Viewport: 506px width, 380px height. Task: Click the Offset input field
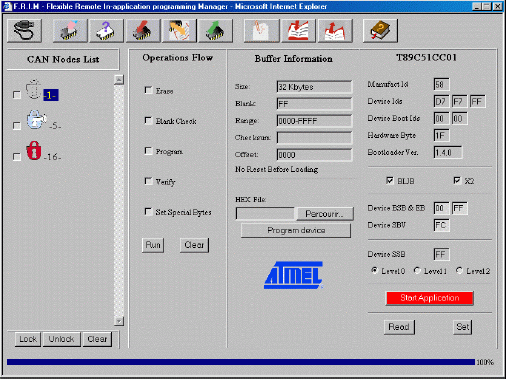tap(314, 155)
